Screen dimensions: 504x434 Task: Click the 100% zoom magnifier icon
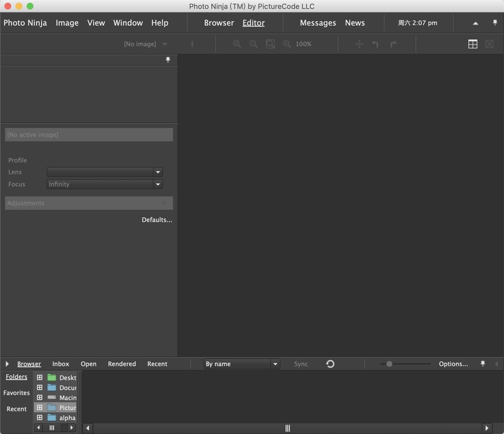[x=287, y=44]
